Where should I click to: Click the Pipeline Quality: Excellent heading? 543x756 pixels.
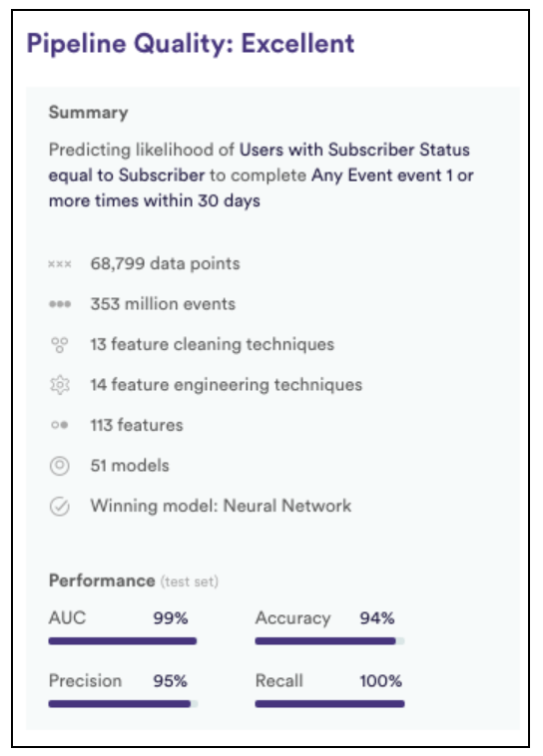click(x=191, y=44)
